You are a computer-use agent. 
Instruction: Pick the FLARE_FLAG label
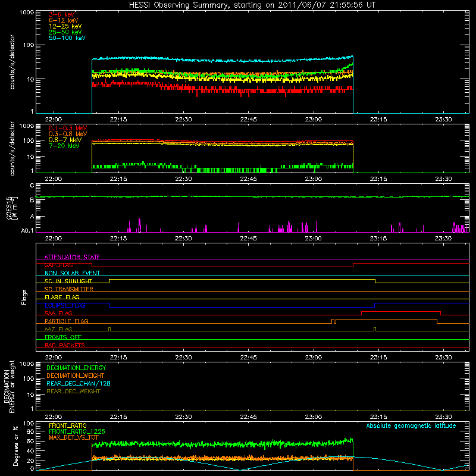62,297
